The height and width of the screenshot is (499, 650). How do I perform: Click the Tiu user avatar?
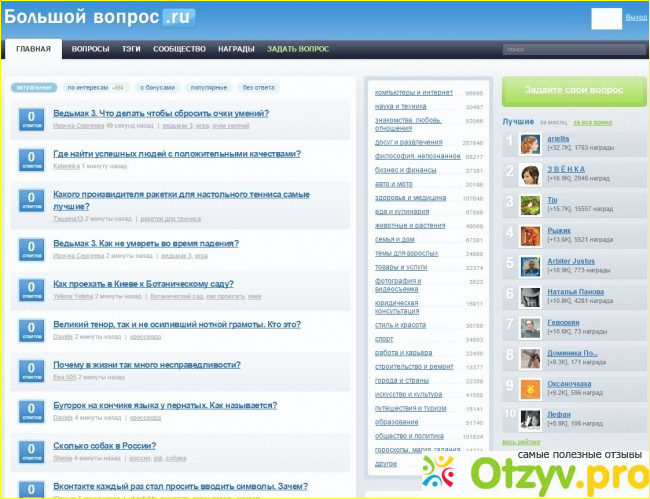pyautogui.click(x=530, y=205)
